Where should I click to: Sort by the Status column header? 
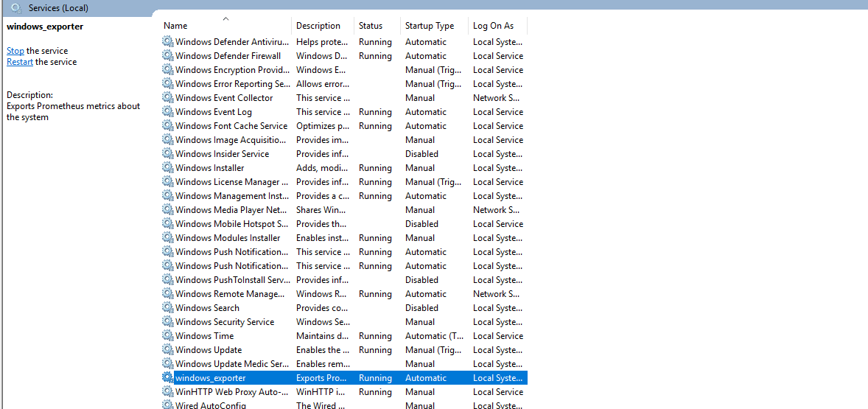coord(371,26)
